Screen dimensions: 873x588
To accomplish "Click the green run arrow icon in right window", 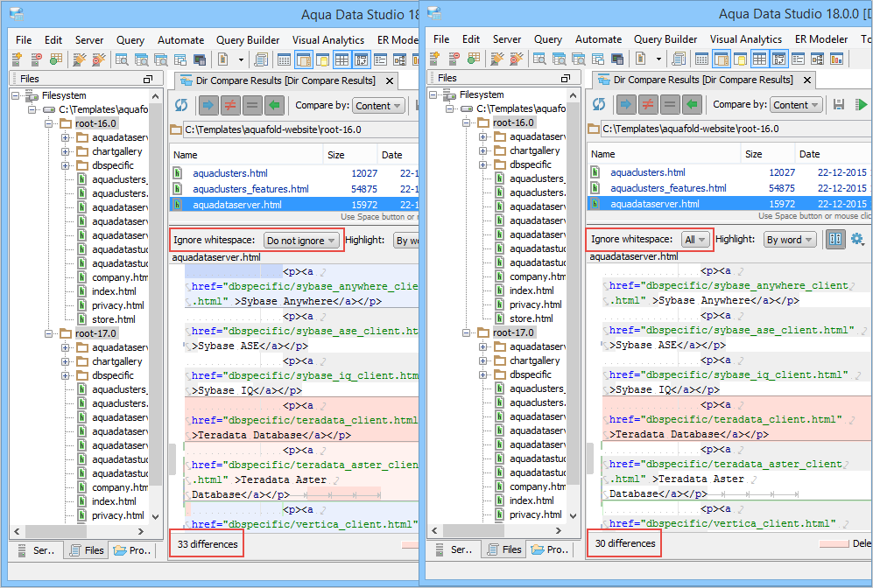I will [861, 105].
